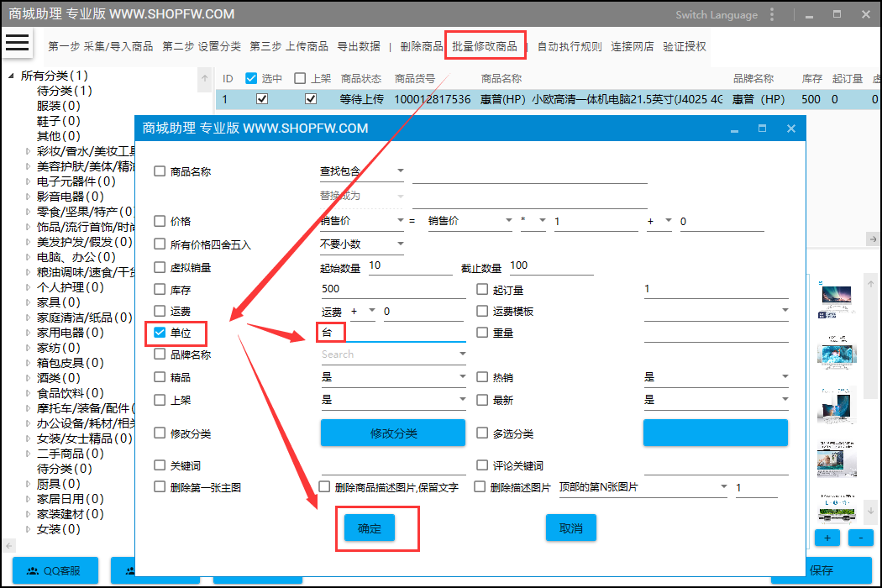This screenshot has width=882, height=588.
Task: Toggle 选中 checkbox in table header
Action: tap(251, 78)
